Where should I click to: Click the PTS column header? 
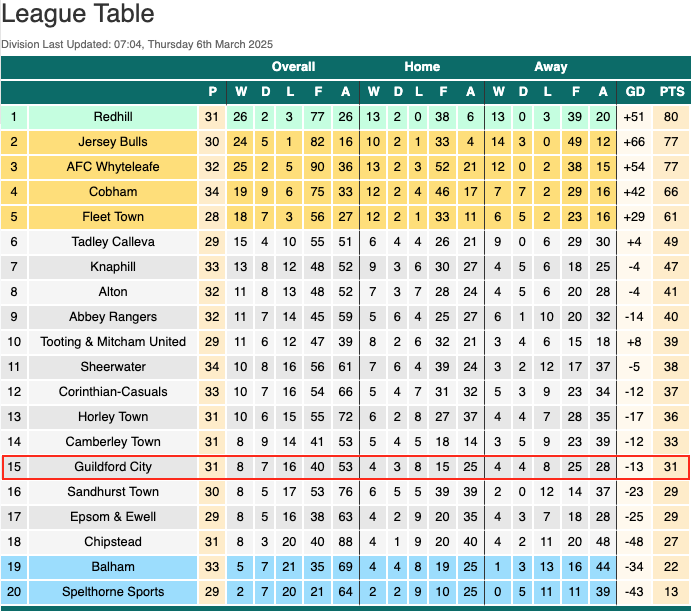point(672,92)
